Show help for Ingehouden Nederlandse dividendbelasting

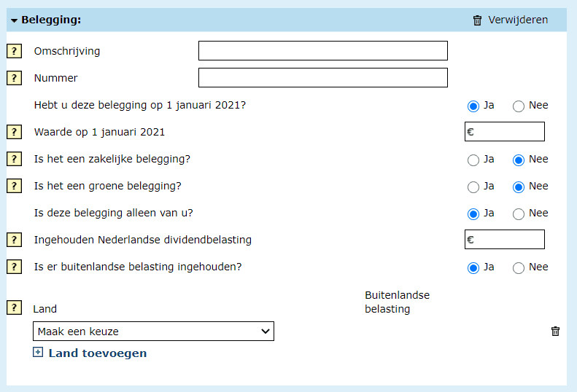coord(14,240)
